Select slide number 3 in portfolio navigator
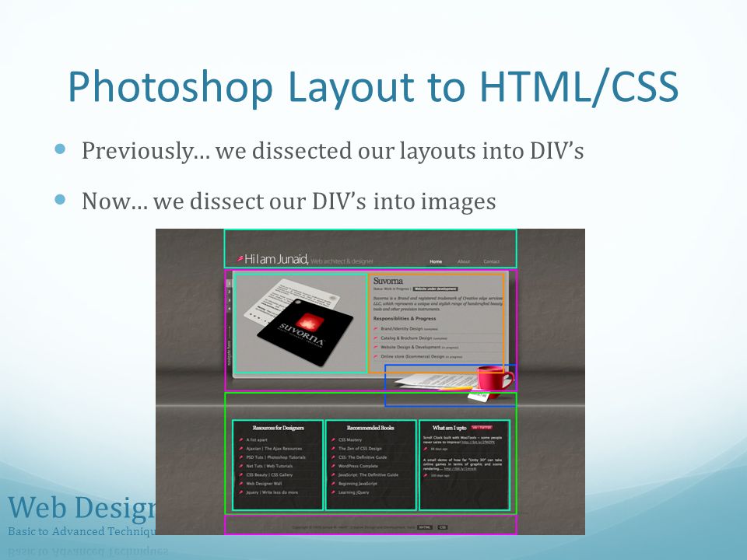The height and width of the screenshot is (560, 747). pyautogui.click(x=229, y=300)
